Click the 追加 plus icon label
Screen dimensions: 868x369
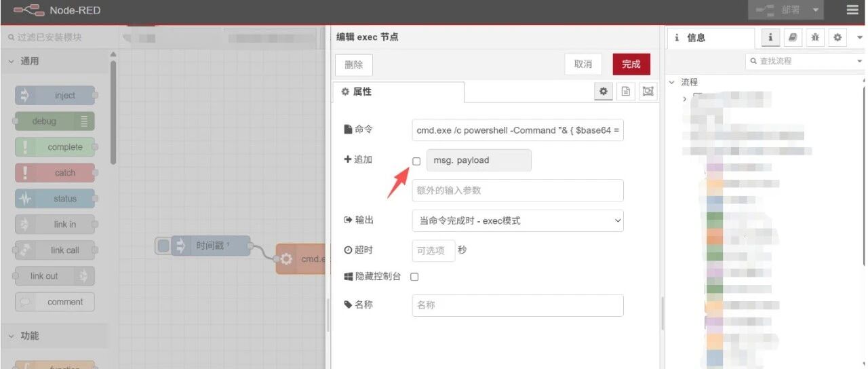(359, 160)
